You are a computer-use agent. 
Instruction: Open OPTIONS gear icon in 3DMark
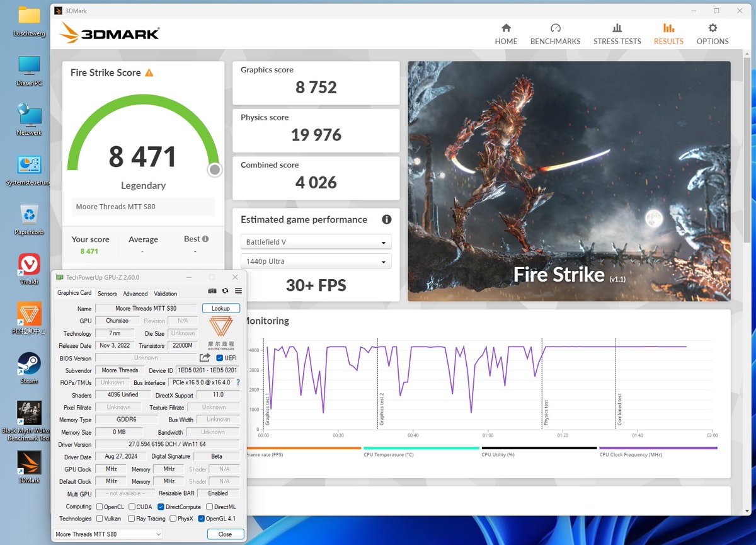713,28
